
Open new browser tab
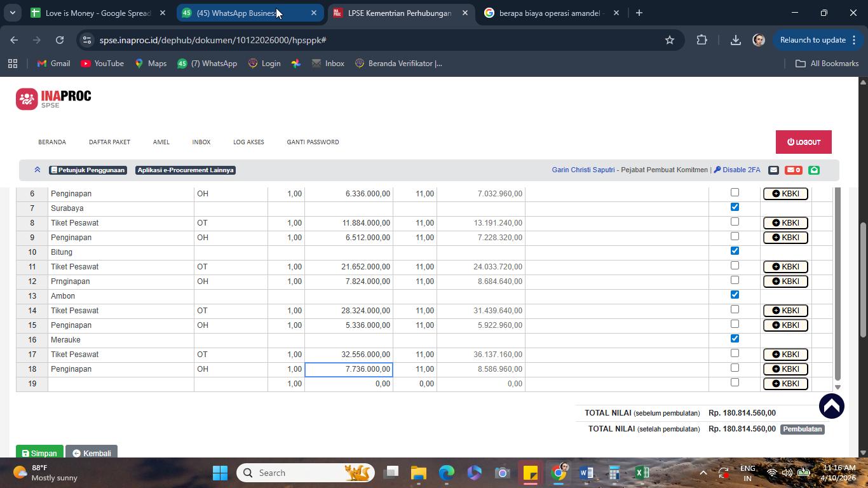point(639,13)
